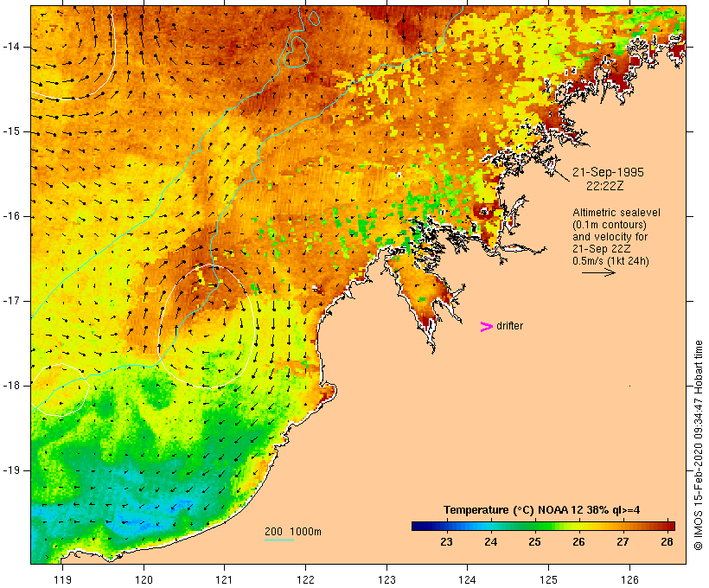Click the 'and velocity for' legend line
Screen dimensions: 709x588
610,237
